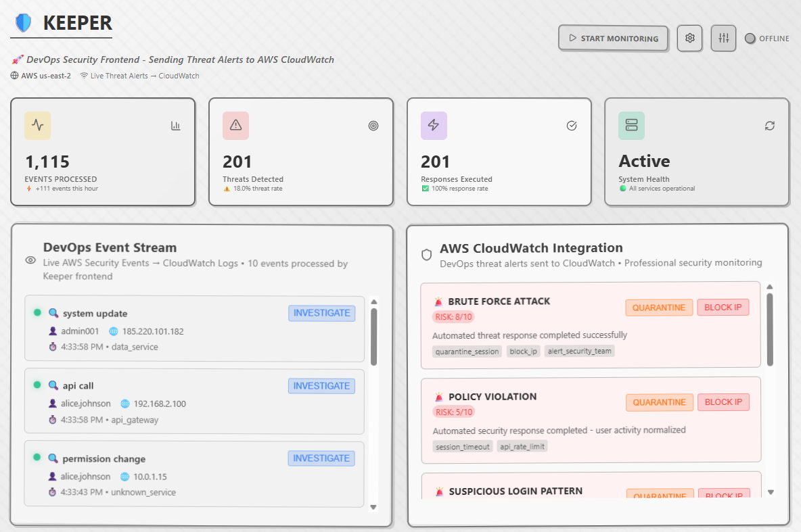Click the siren icon beside Policy Violation
The height and width of the screenshot is (532, 801).
pos(439,397)
